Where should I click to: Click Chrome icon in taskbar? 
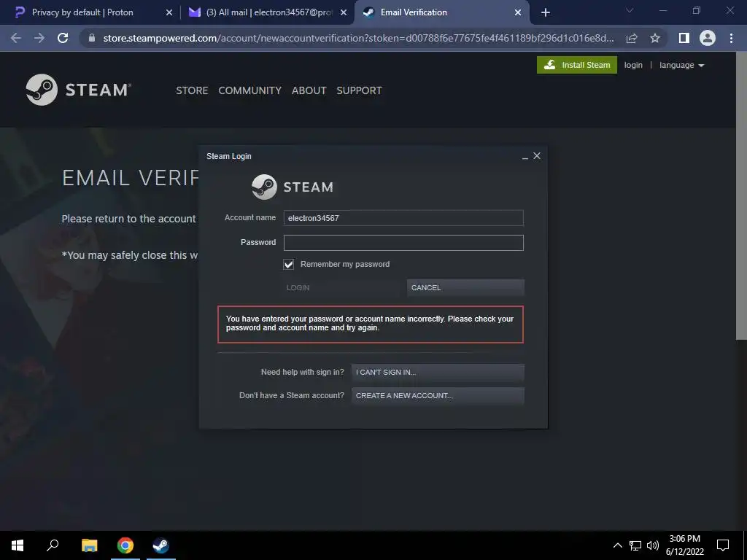pos(125,545)
